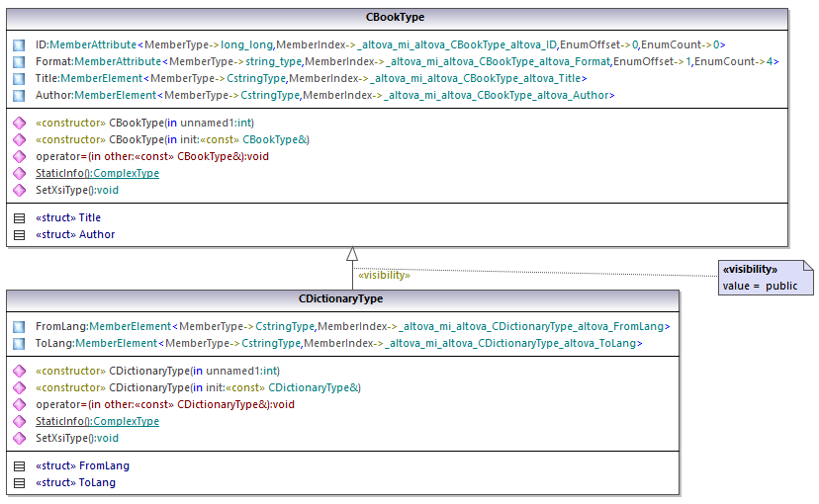Open the StaticInfo link in CDictionaryType

click(97, 421)
